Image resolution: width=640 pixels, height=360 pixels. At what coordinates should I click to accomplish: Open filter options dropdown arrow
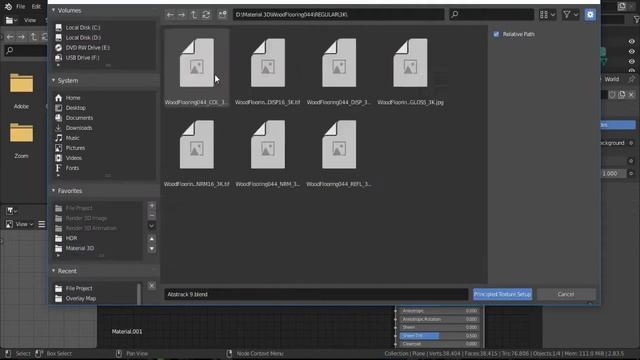tap(576, 15)
